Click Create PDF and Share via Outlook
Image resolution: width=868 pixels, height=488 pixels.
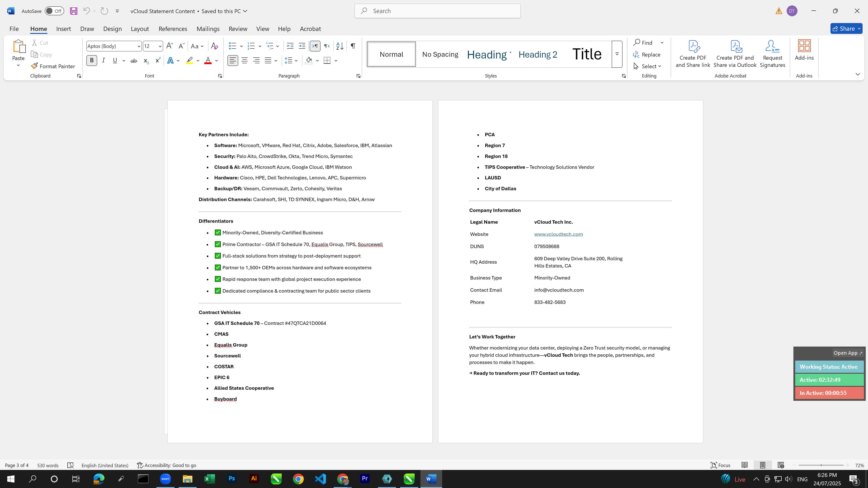735,54
